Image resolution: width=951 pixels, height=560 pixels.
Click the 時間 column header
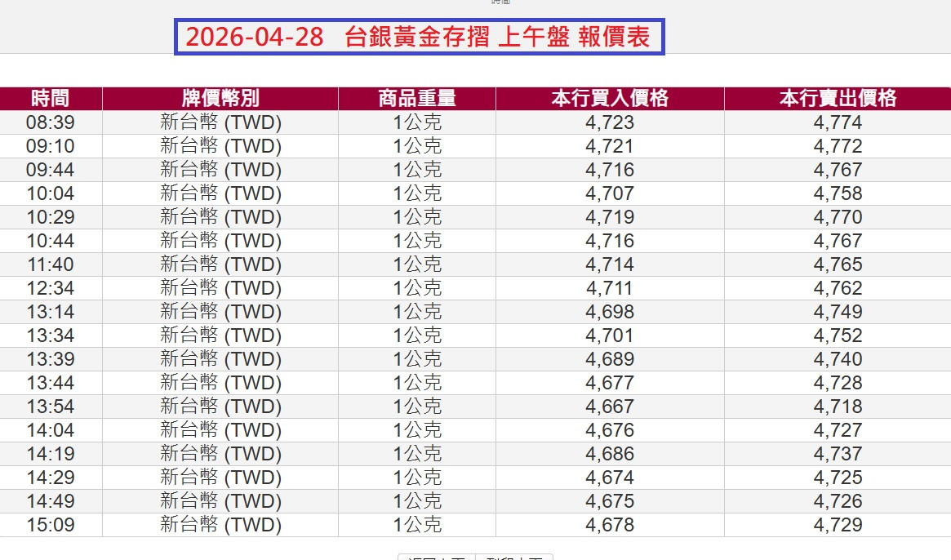[51, 98]
